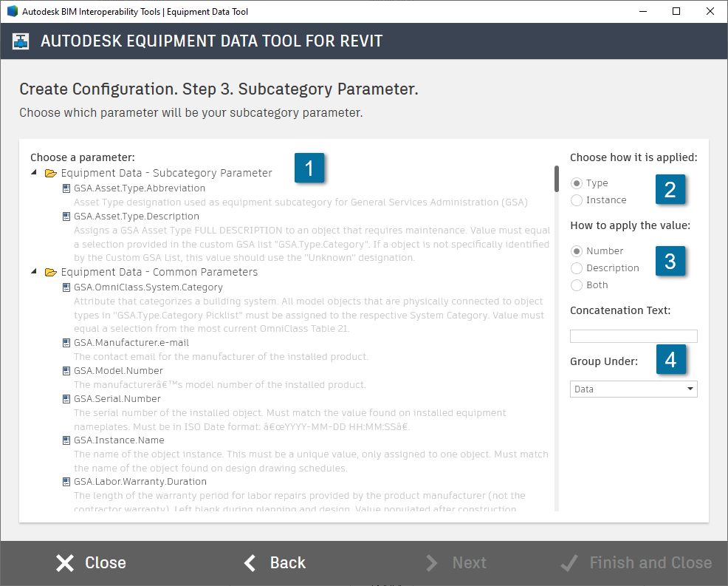The height and width of the screenshot is (586, 728).
Task: Click the parameter icon beside GSA.Asset.Type.Abbreviation
Action: click(x=66, y=188)
